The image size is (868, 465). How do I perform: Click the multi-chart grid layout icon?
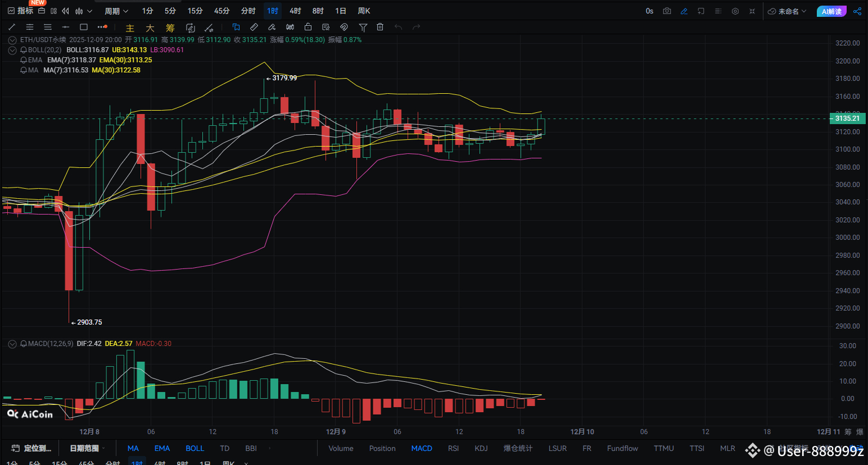[x=54, y=11]
